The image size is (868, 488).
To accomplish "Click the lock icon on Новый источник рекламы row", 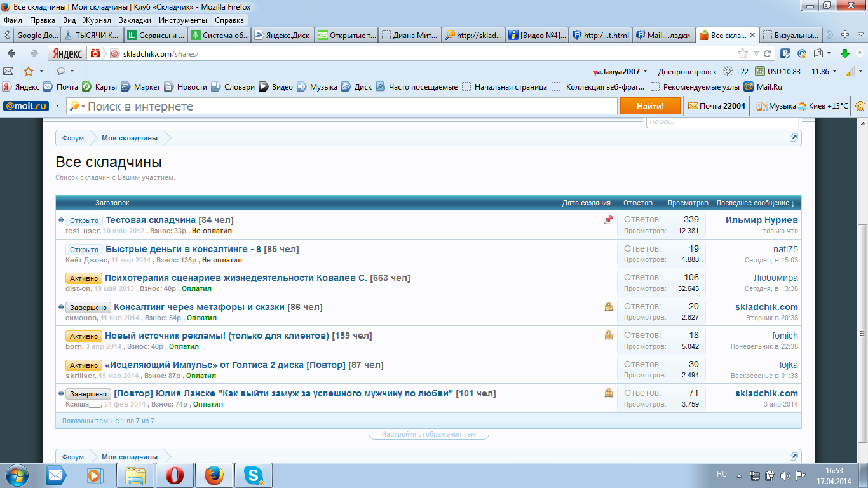I will tap(609, 335).
